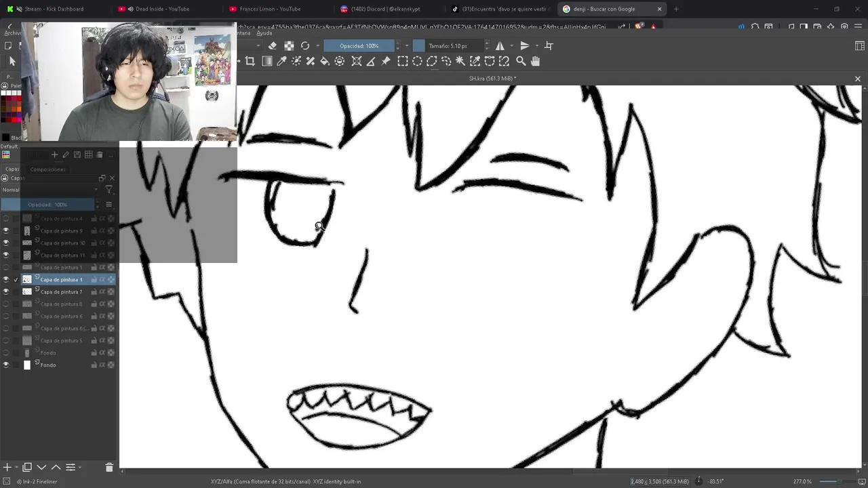868x488 pixels.
Task: Open layer properties icon at panel bottom
Action: pos(70,467)
